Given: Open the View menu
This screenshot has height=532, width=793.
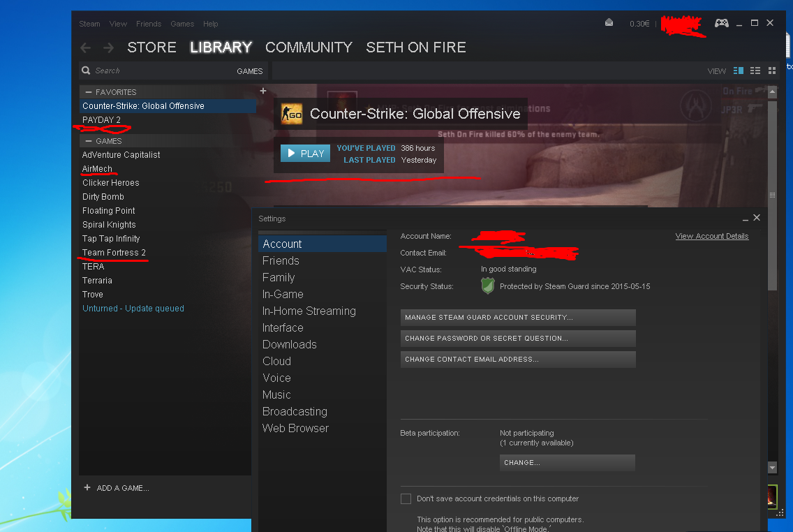Looking at the screenshot, I should pyautogui.click(x=118, y=24).
